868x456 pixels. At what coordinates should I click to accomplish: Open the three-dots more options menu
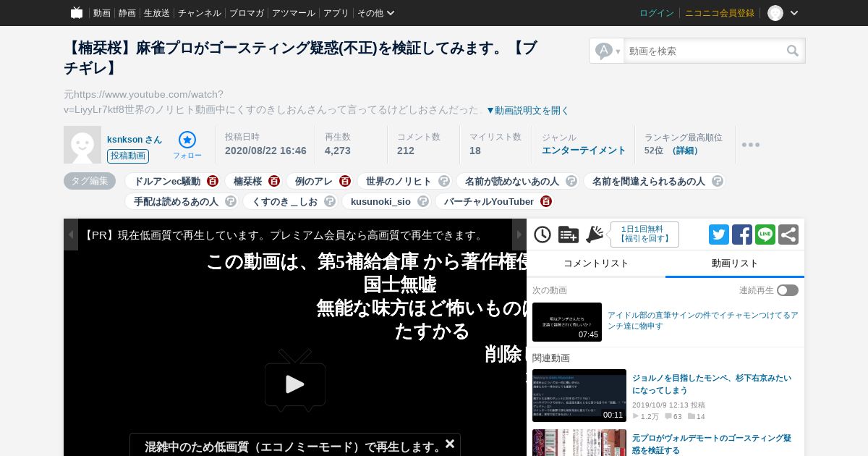(751, 145)
